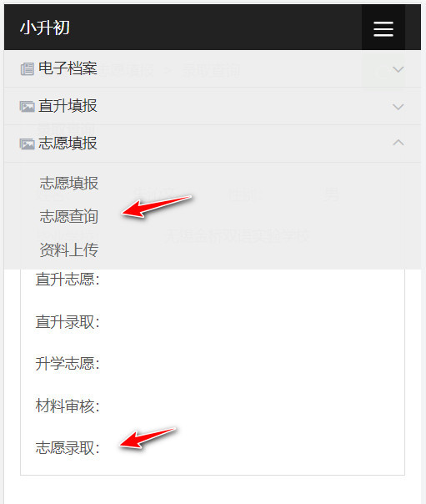Open the 直升填报 menu section

tap(213, 106)
